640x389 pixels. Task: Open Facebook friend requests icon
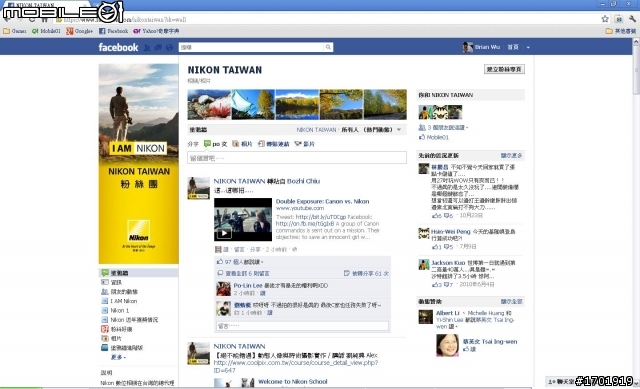point(147,48)
